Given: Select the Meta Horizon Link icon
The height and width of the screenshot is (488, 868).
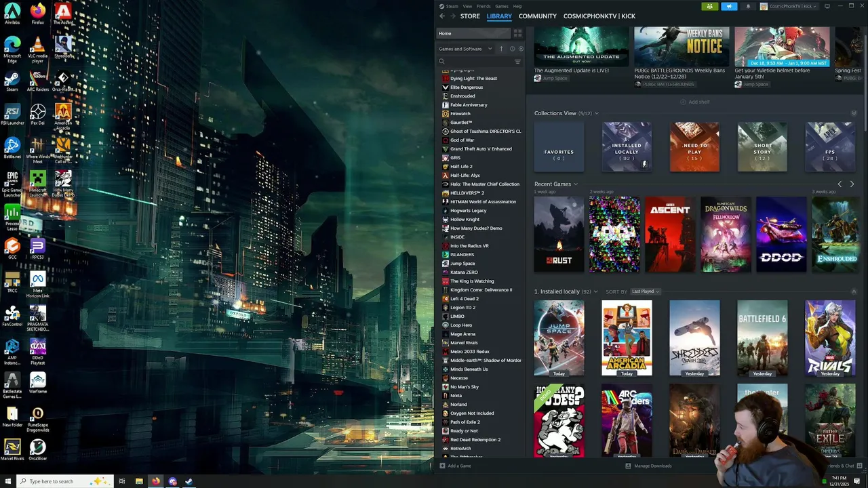Looking at the screenshot, I should (x=38, y=285).
